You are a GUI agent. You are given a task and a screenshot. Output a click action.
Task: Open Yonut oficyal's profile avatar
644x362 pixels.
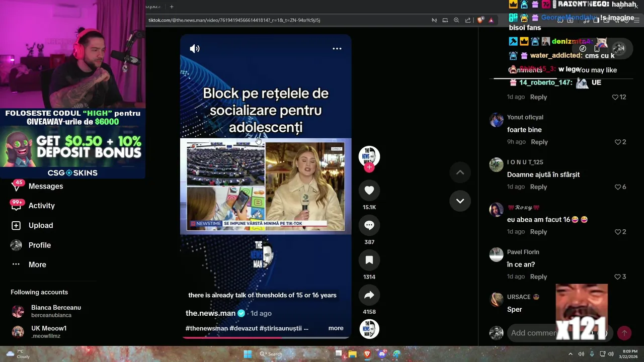tap(497, 120)
